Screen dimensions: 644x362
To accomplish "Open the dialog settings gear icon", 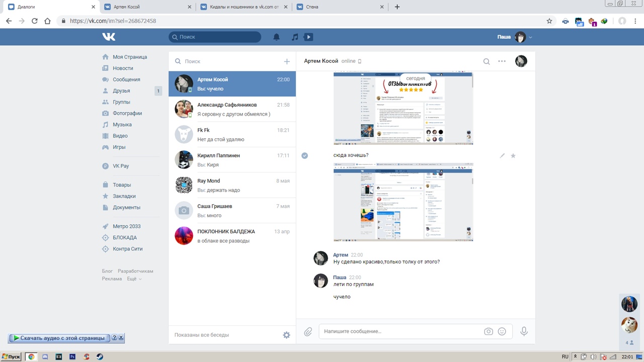I will tap(286, 335).
